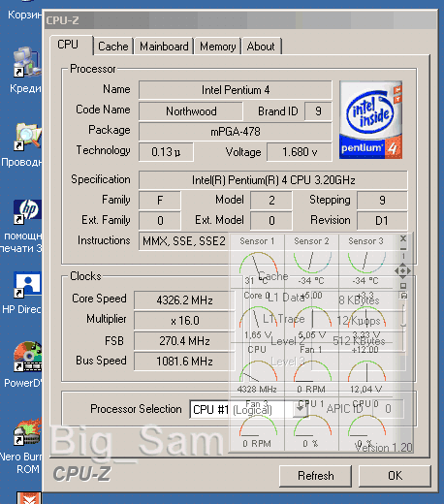The width and height of the screenshot is (444, 504).
Task: Open the Memory tab
Action: [x=217, y=47]
